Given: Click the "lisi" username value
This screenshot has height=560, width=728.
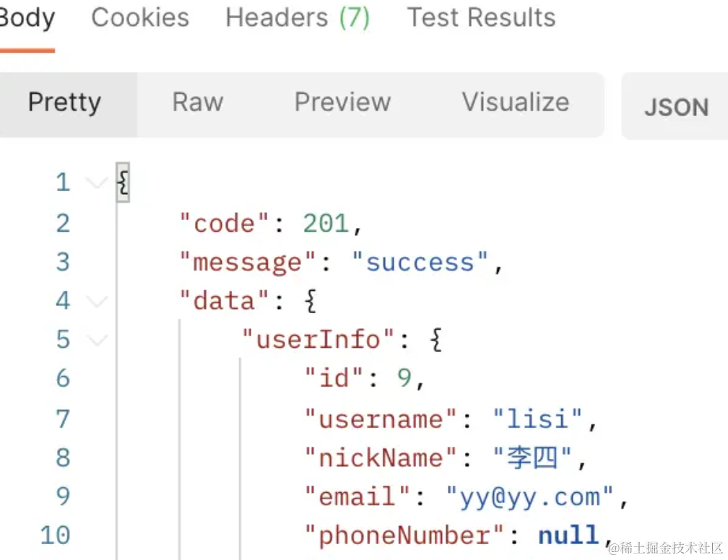Looking at the screenshot, I should click(x=538, y=419).
